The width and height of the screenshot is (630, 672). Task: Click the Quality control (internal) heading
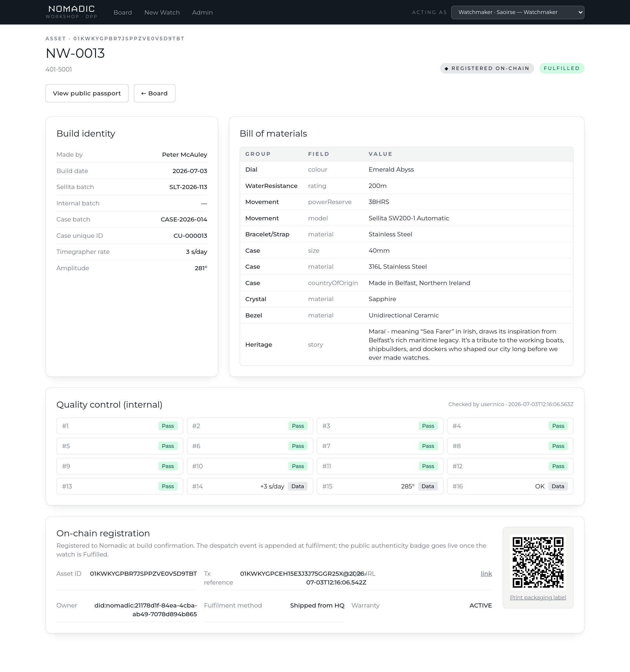(x=109, y=405)
